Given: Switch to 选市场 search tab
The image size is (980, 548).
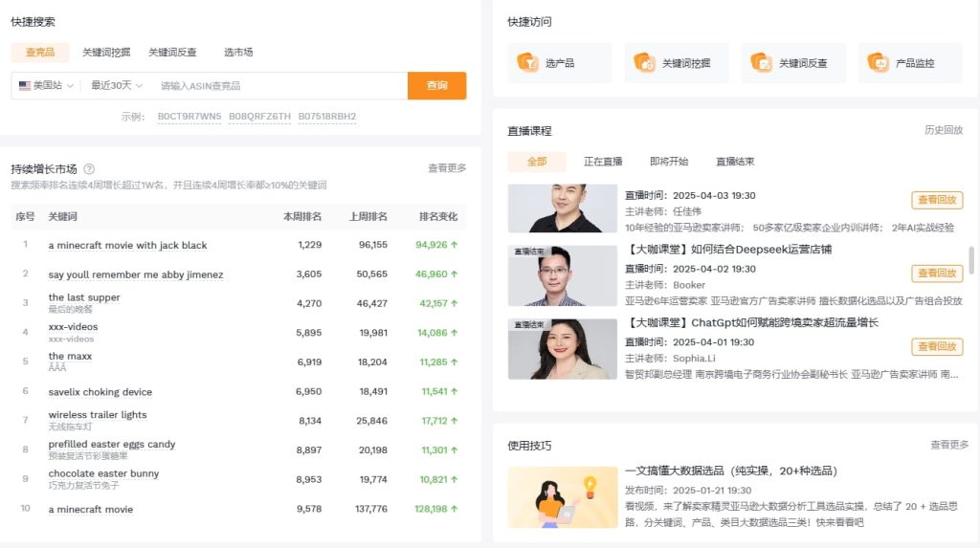Looking at the screenshot, I should (238, 52).
